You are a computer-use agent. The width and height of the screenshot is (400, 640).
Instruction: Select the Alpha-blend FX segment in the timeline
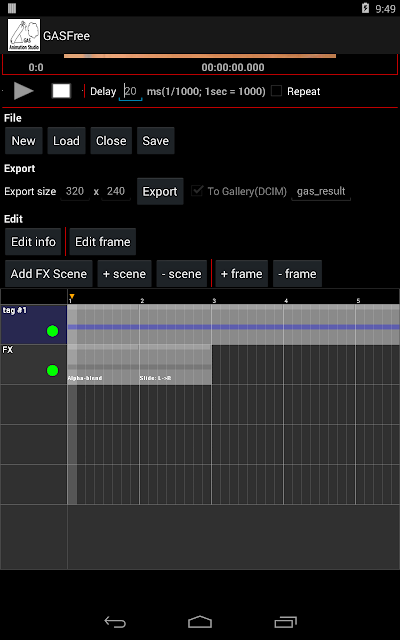pos(103,364)
